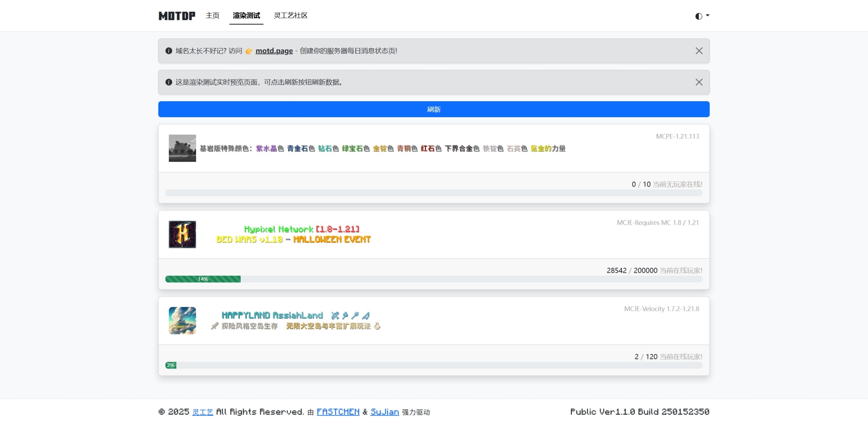The height and width of the screenshot is (424, 868).
Task: Select the 渲染测试 tab
Action: click(x=246, y=16)
